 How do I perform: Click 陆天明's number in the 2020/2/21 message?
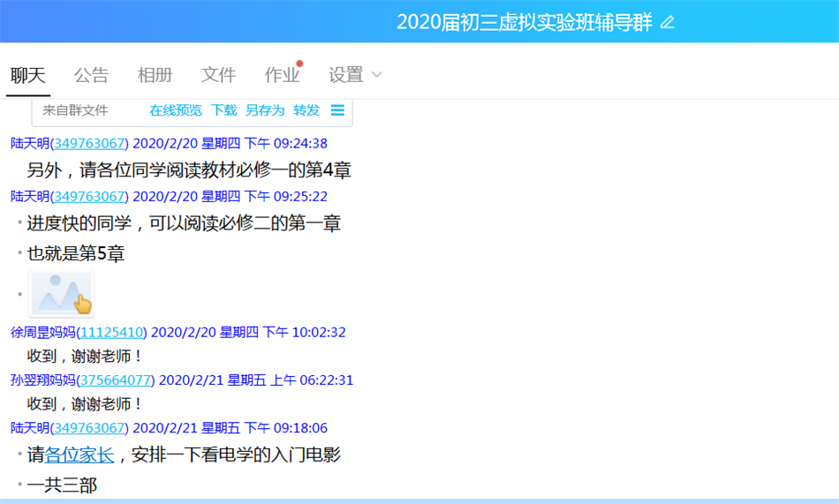coord(89,428)
